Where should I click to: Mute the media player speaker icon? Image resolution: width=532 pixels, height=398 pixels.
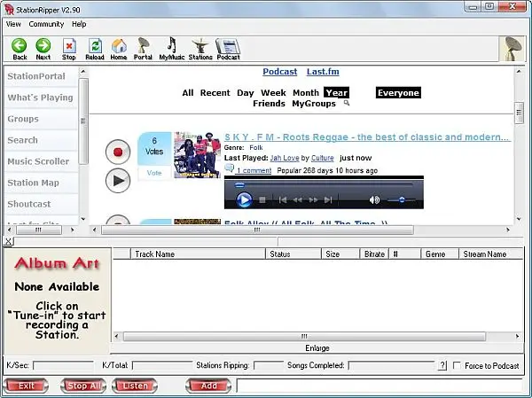tap(374, 199)
